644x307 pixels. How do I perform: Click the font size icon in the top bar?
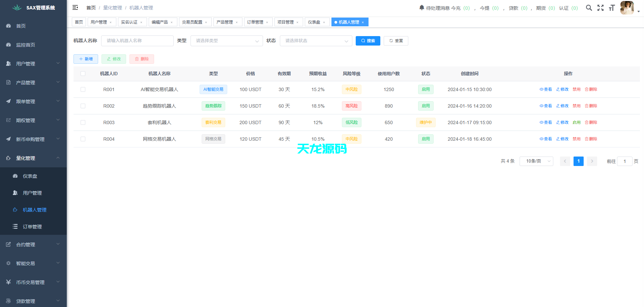tap(612, 7)
